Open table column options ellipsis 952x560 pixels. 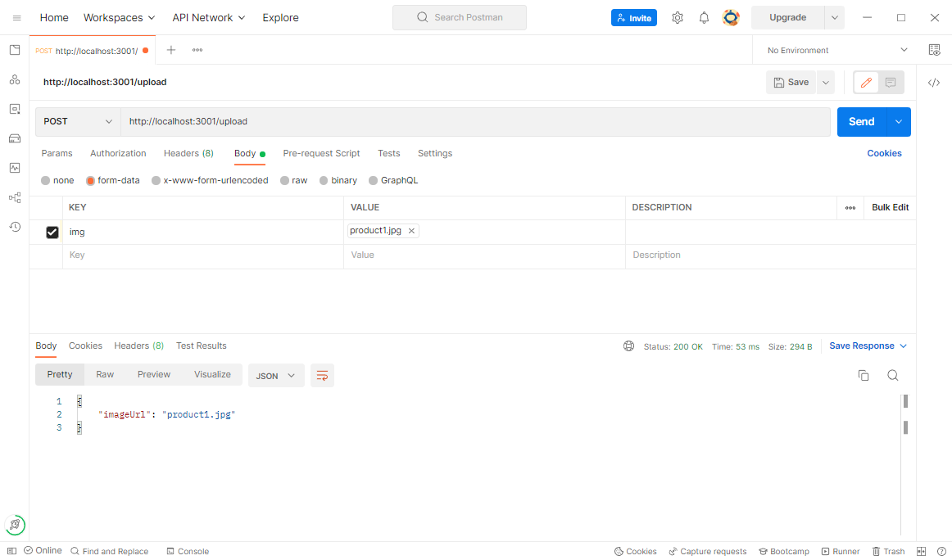click(x=850, y=207)
